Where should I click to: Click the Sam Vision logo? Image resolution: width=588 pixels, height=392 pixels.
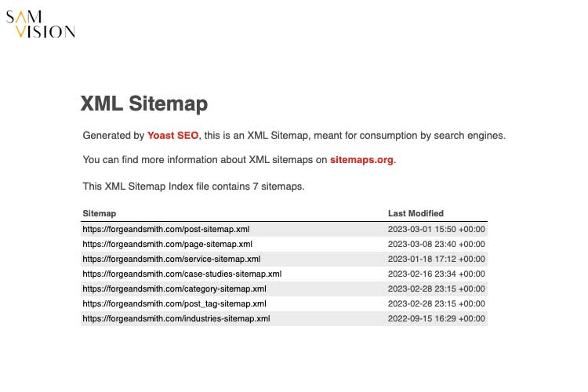point(41,23)
